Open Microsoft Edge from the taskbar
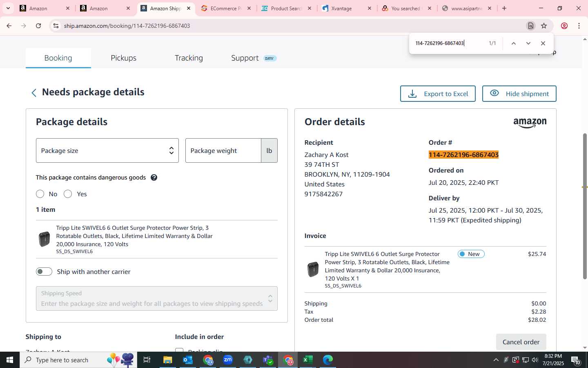Image resolution: width=588 pixels, height=368 pixels. click(x=328, y=360)
